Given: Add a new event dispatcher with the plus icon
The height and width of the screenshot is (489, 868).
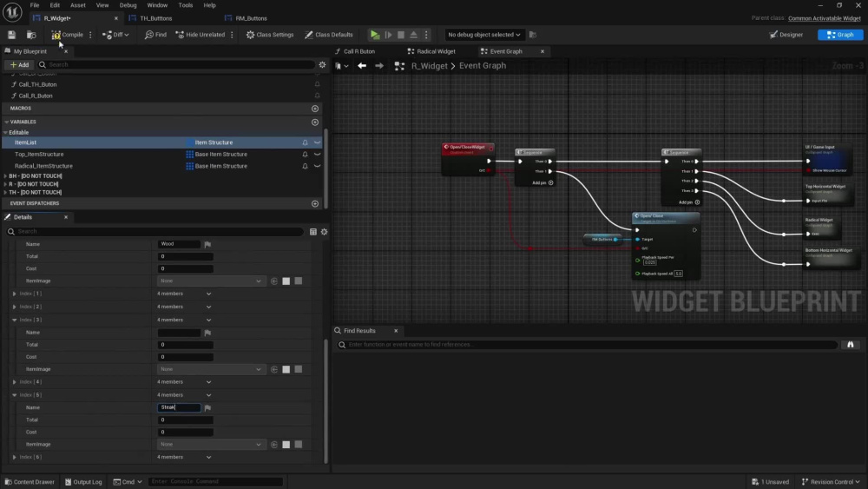Looking at the screenshot, I should tap(315, 203).
